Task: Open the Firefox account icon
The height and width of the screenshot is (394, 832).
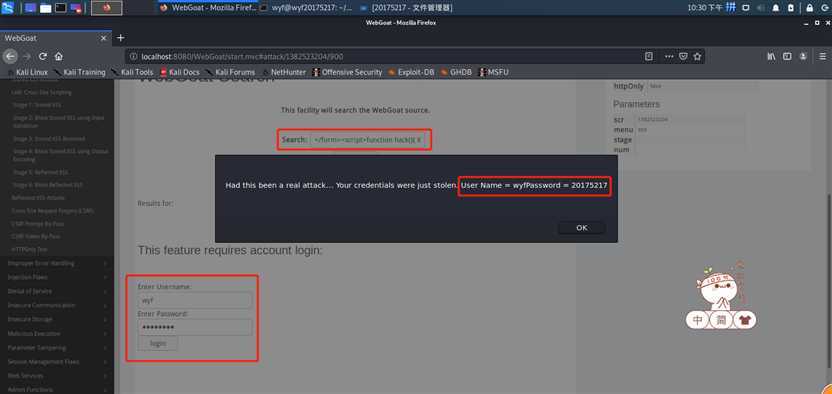Action: (803, 56)
